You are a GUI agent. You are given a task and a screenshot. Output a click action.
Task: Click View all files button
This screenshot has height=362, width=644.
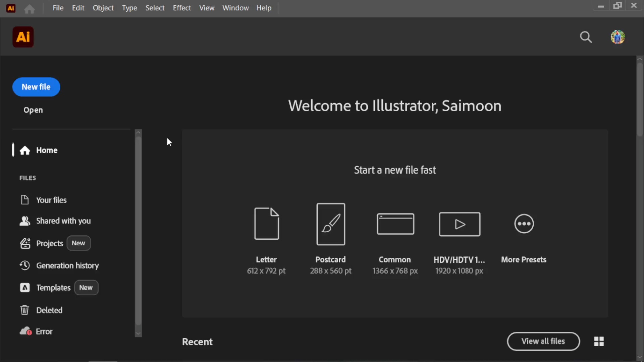[543, 341]
